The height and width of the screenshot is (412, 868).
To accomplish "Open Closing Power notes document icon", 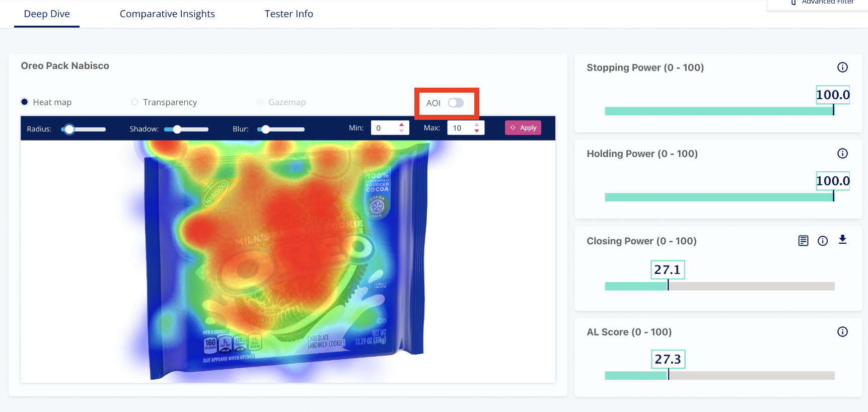I will tap(804, 241).
